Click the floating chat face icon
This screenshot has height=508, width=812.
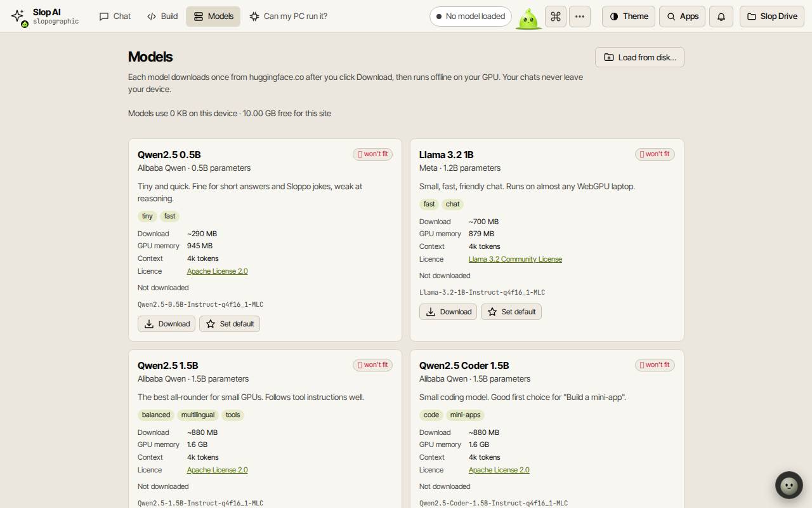789,486
